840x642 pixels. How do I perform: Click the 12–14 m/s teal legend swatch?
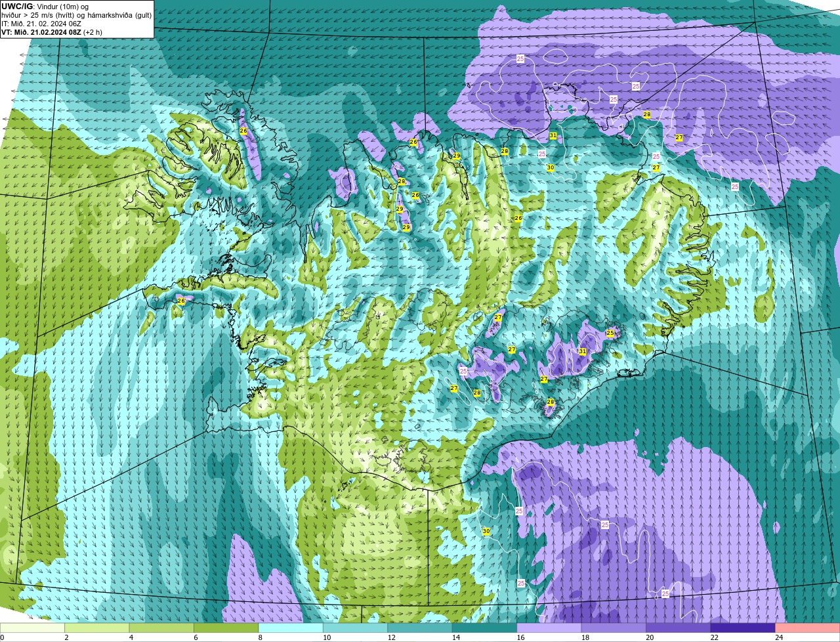coord(420,628)
